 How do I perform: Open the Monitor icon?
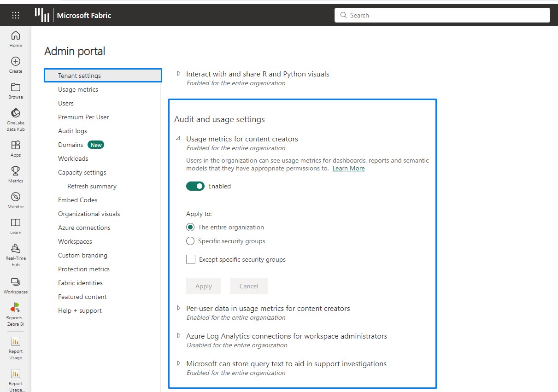point(15,195)
